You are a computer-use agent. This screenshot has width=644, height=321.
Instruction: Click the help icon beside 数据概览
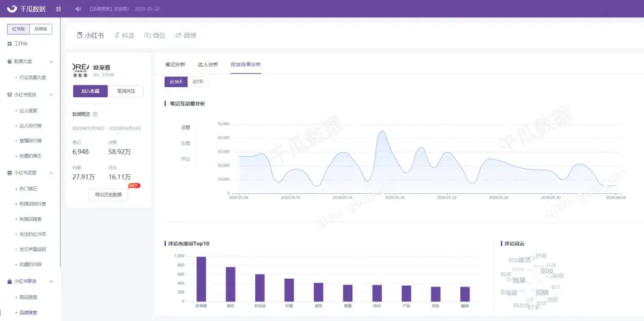[95, 115]
